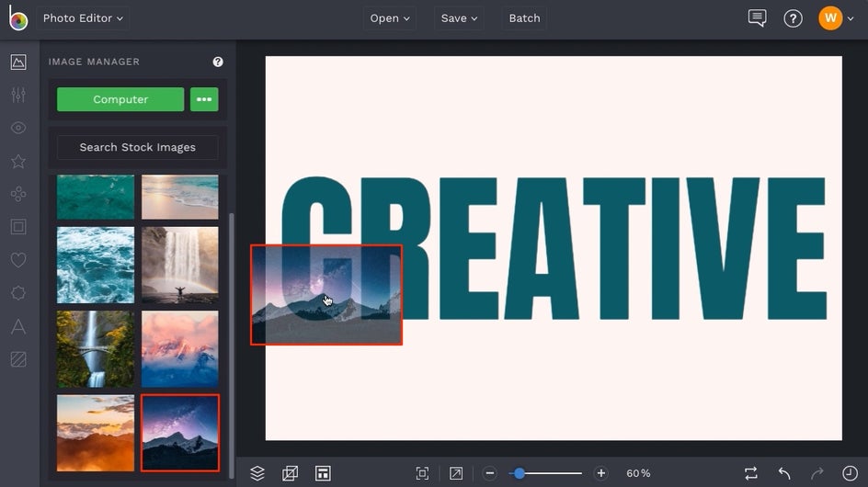Screen dimensions: 868x487
Task: Click the BeFunky logo icon
Action: pyautogui.click(x=17, y=18)
